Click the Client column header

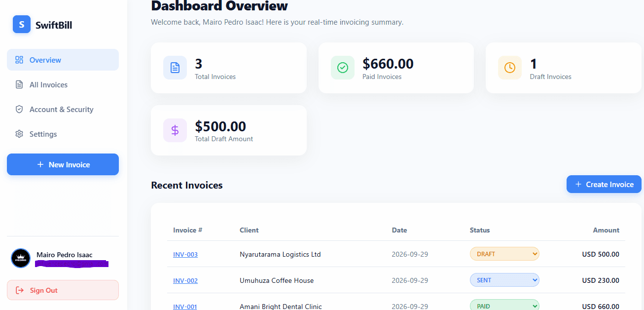249,230
